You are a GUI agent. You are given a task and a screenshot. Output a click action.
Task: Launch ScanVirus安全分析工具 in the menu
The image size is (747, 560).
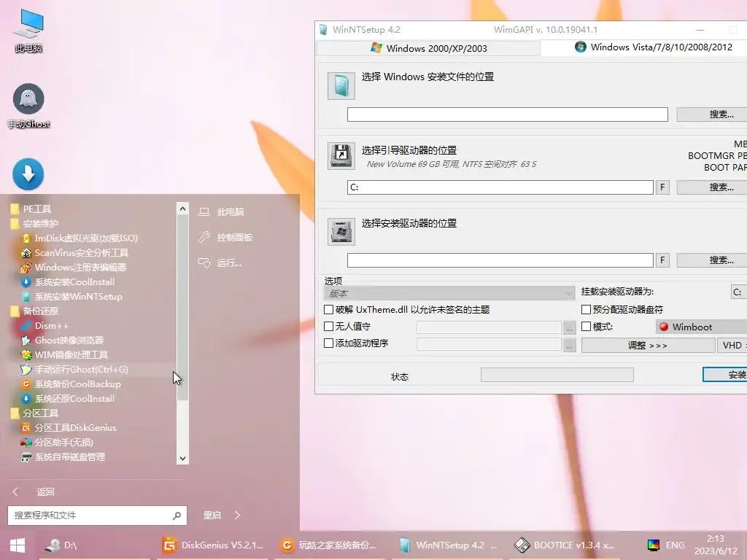pyautogui.click(x=81, y=252)
